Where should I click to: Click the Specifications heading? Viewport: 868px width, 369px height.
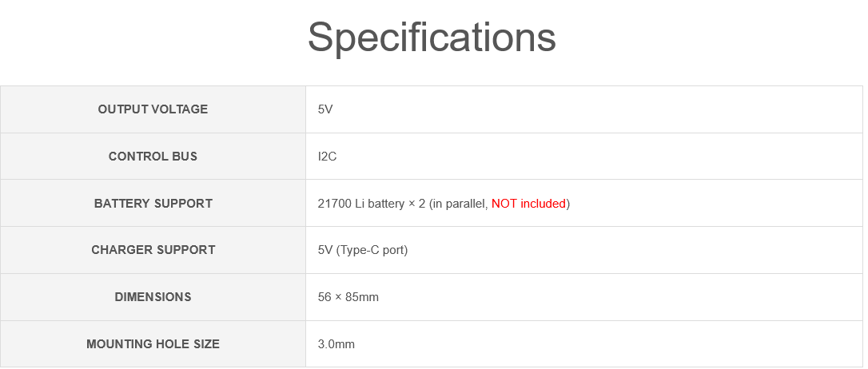(432, 37)
